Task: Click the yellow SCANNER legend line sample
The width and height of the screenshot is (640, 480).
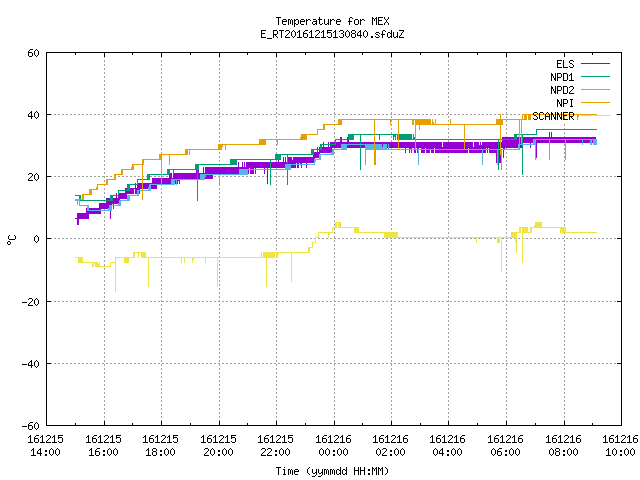Action: [595, 116]
